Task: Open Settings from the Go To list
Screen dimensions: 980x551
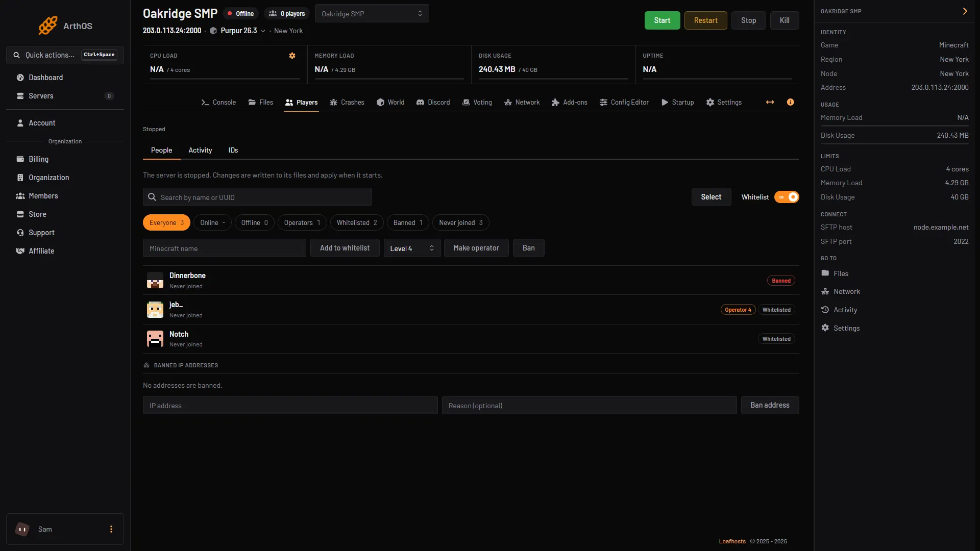Action: [x=840, y=328]
